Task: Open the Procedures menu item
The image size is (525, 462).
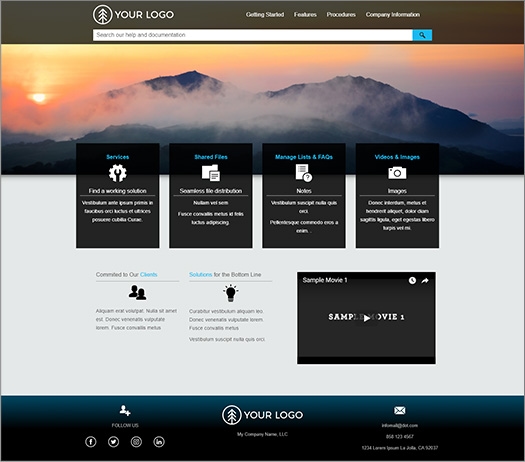Action: point(341,15)
